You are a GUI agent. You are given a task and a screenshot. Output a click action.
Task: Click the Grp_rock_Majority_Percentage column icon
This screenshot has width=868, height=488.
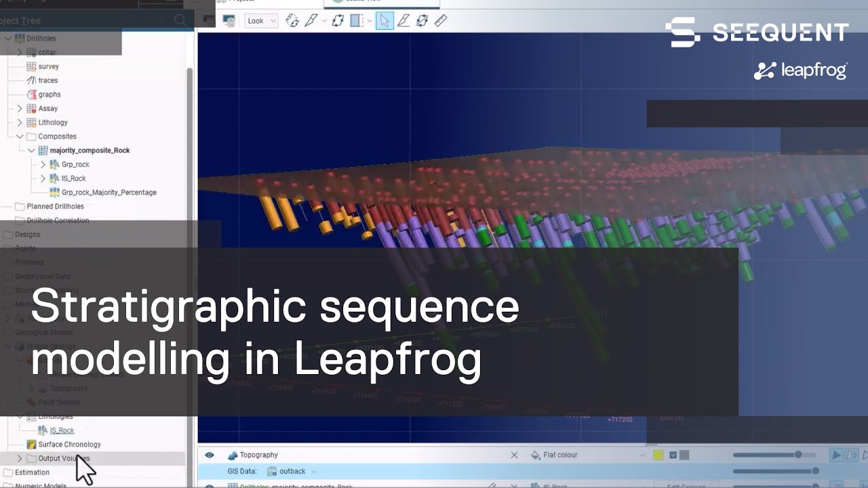pos(55,192)
